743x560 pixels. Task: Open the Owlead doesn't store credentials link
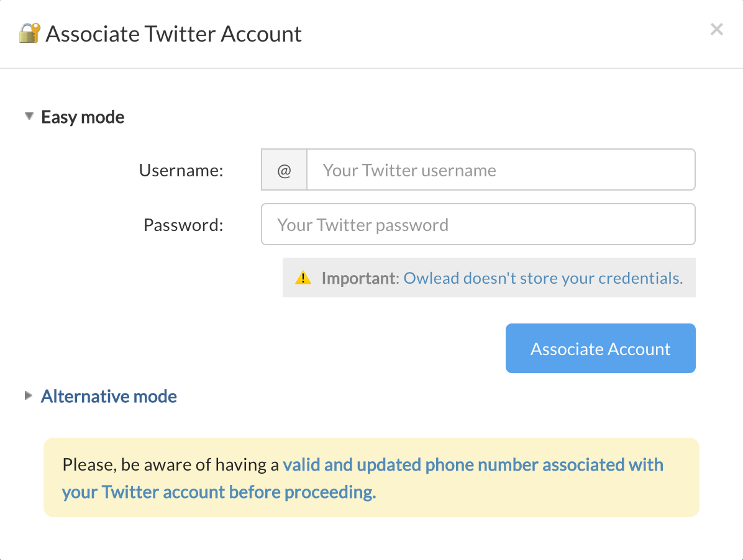(543, 278)
